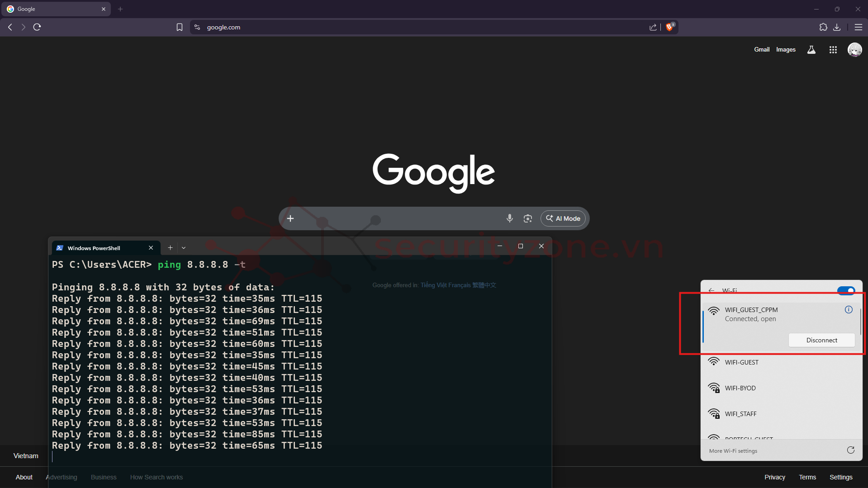
Task: Open Search Labs flask icon
Action: 811,50
